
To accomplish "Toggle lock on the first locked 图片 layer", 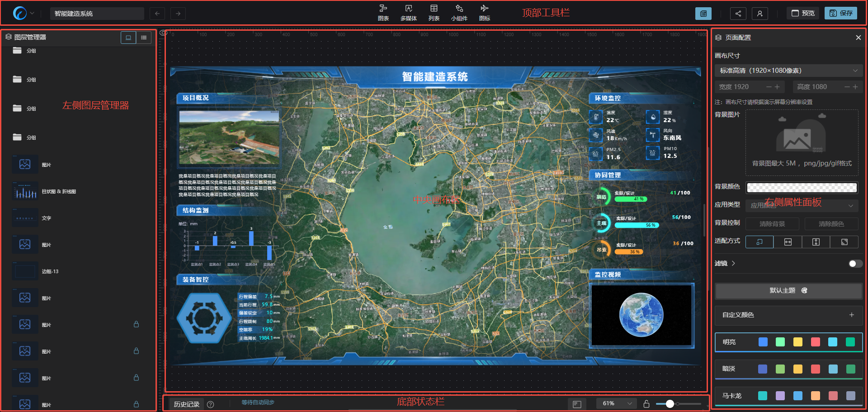I will pos(136,324).
